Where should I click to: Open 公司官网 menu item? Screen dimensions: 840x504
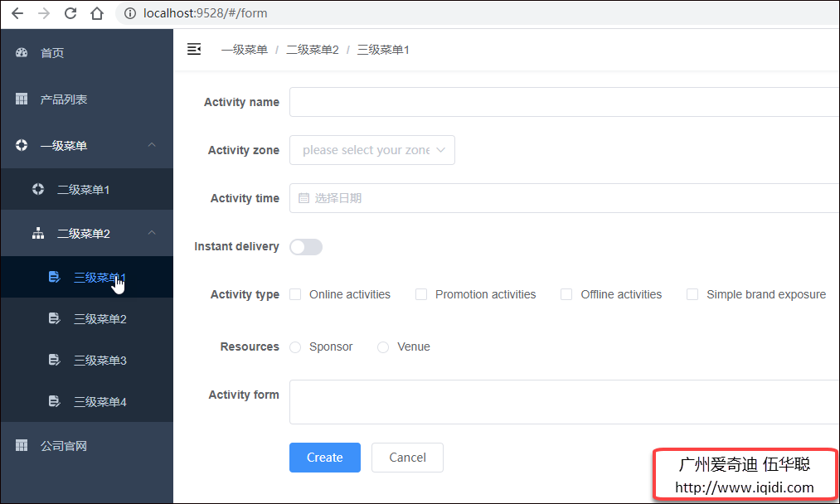(x=87, y=446)
